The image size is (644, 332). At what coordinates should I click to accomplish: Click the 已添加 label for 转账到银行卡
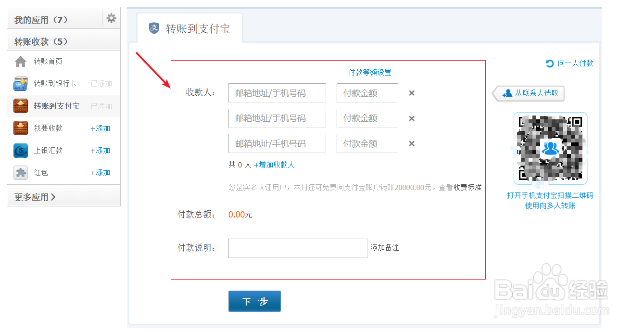click(101, 84)
